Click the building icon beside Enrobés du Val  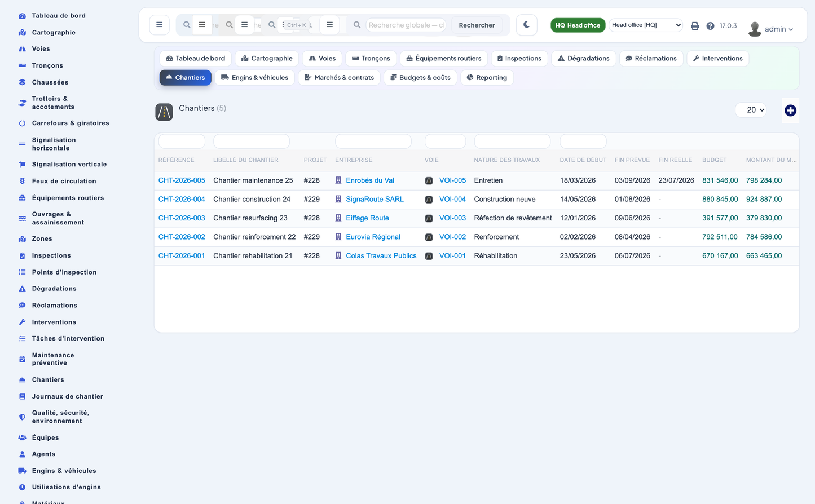click(x=338, y=180)
